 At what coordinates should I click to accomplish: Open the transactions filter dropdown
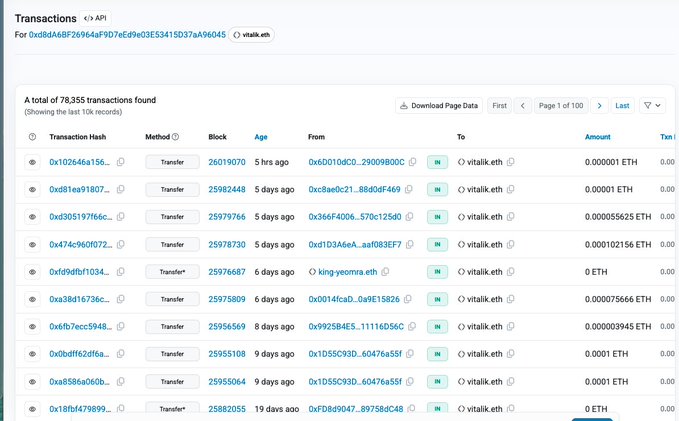tap(652, 106)
